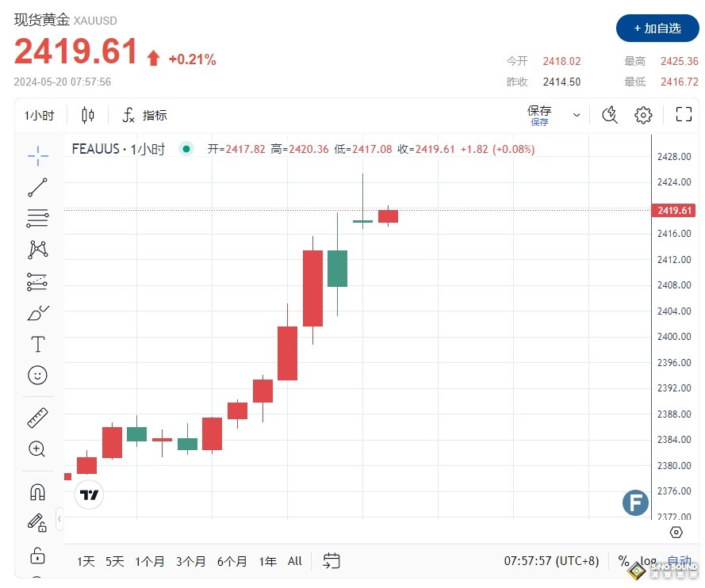Select the ruler measure tool
This screenshot has width=705, height=588.
[37, 417]
